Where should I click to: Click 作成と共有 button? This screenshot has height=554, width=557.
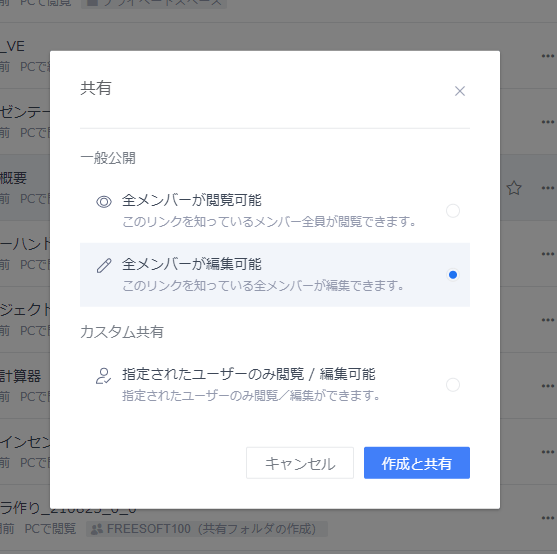click(417, 463)
